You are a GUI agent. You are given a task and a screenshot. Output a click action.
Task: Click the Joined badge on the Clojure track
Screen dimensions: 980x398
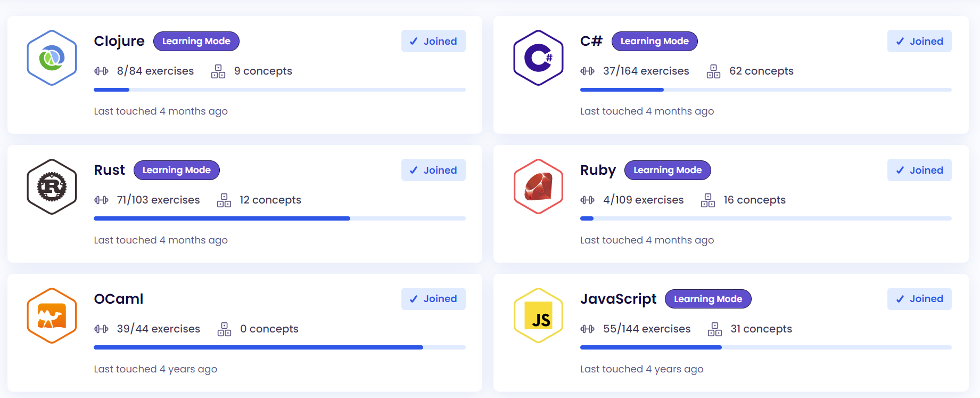tap(433, 41)
